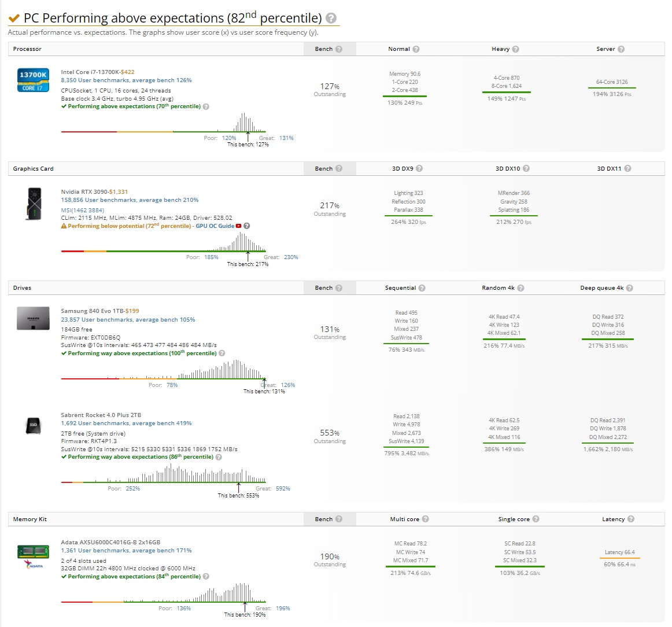The image size is (672, 627).
Task: Click GPU Great 230% value
Action: click(291, 257)
